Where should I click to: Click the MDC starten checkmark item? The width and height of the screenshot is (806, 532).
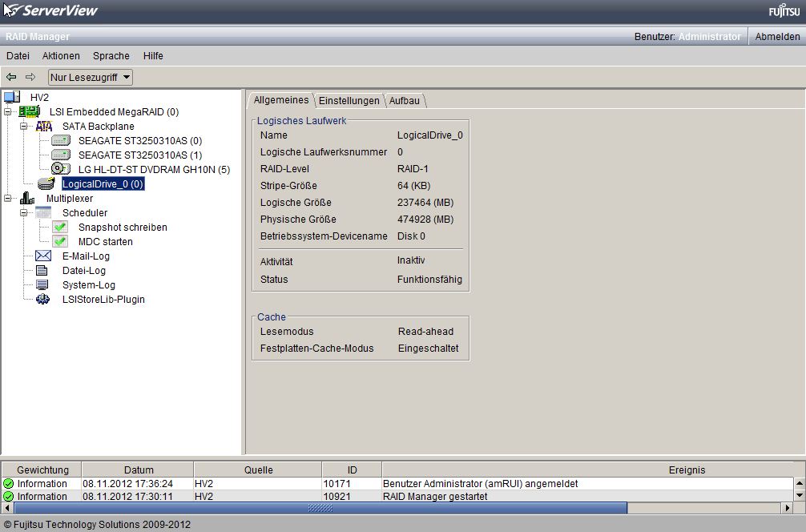(x=61, y=242)
